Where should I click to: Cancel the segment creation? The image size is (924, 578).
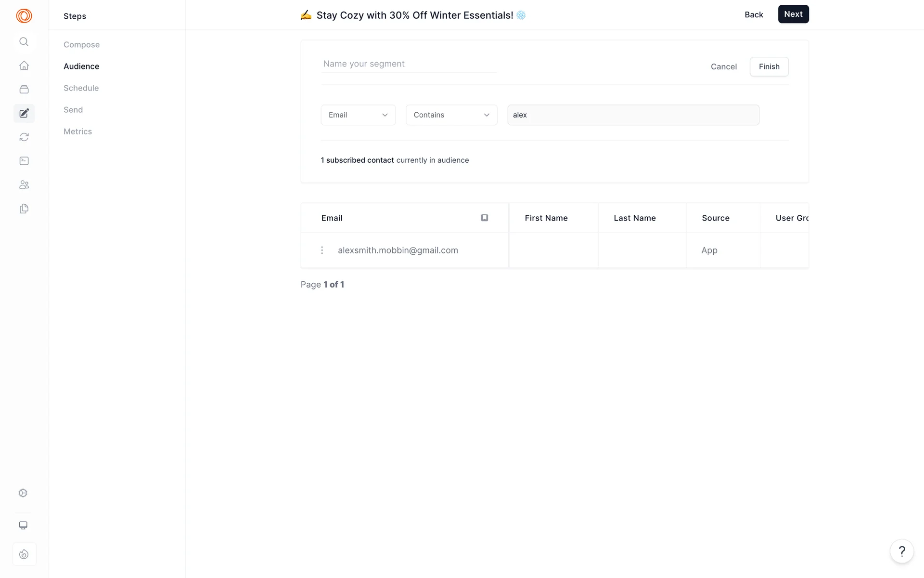[723, 66]
